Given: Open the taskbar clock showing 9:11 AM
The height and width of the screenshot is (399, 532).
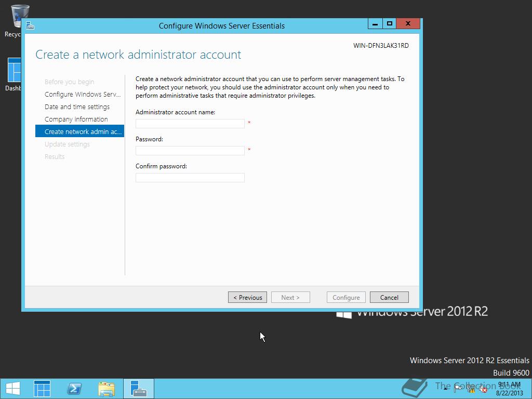Looking at the screenshot, I should [509, 389].
